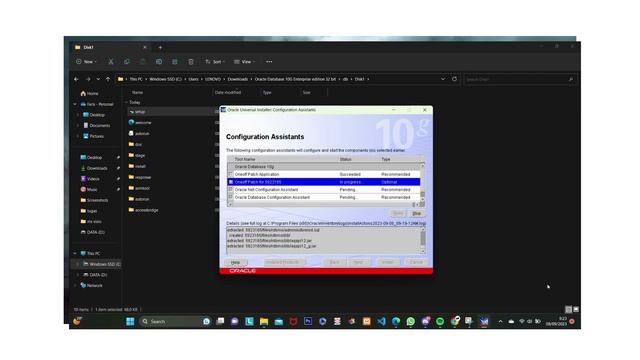Click the Share icon in Explorer toolbar

pyautogui.click(x=175, y=62)
